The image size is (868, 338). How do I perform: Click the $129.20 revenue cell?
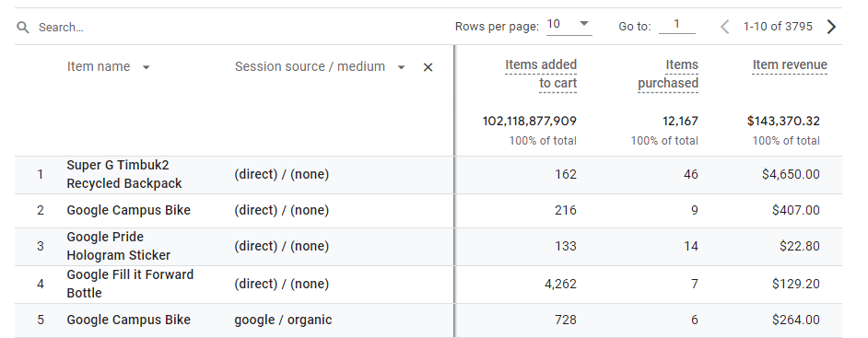796,284
